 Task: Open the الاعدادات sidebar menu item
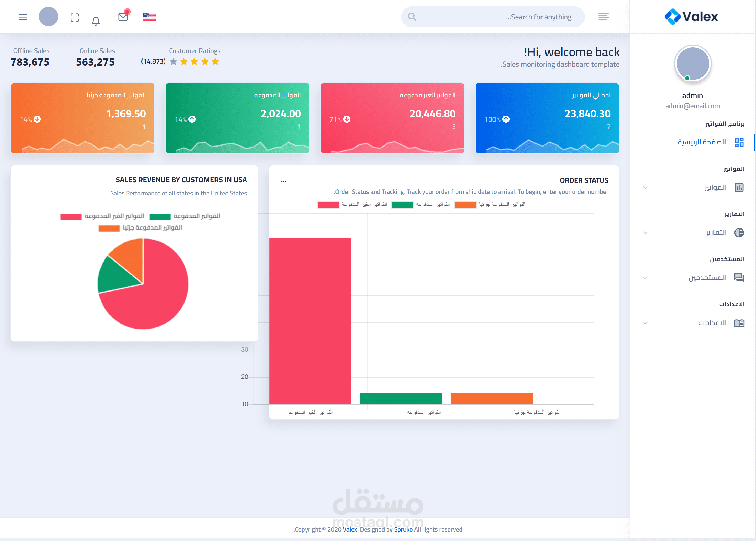pos(712,323)
